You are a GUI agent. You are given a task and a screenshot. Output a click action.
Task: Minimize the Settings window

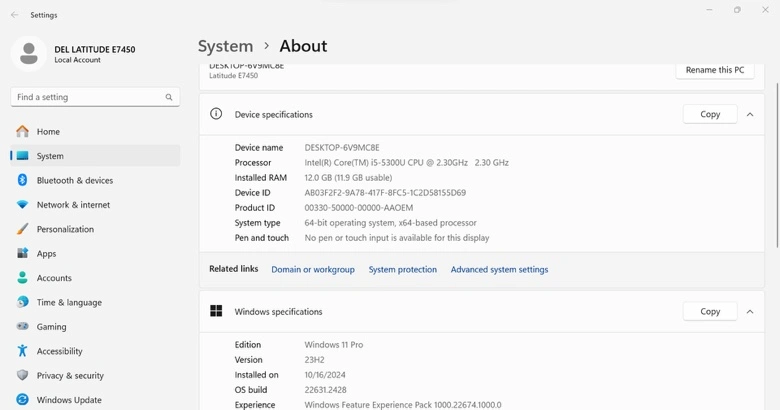click(x=709, y=9)
